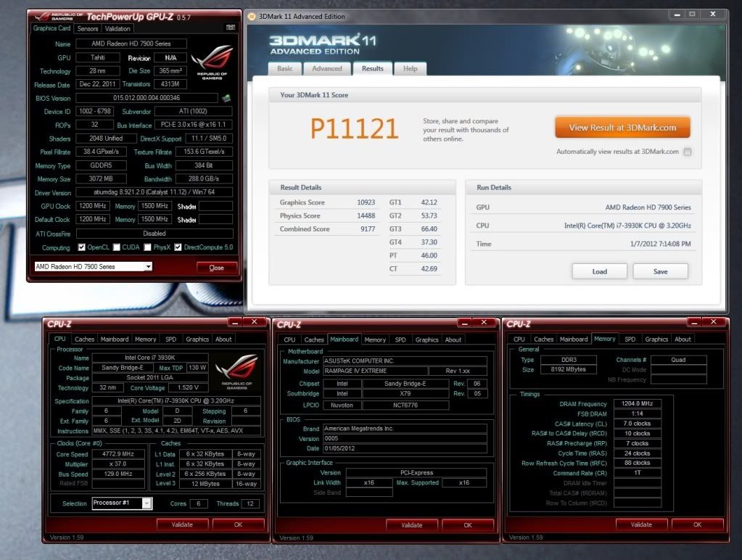
Task: Open SPD tab in CPU-Z processor window
Action: point(171,339)
